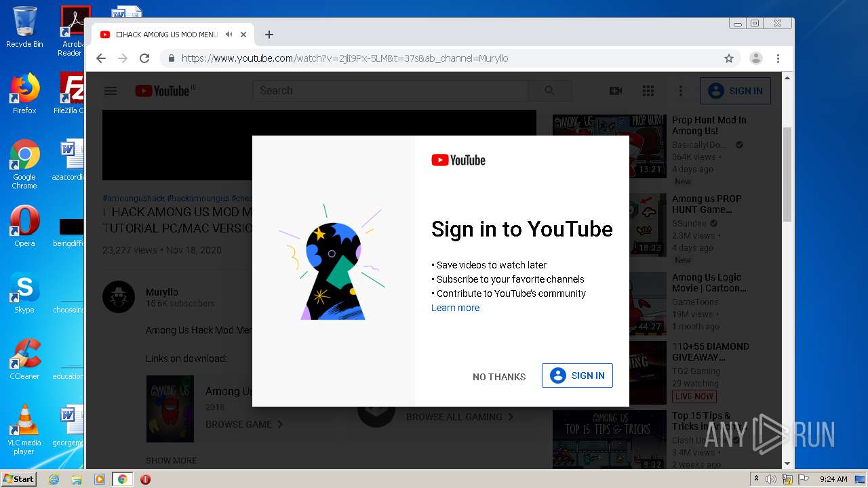Click page scrollbar down arrow
The image size is (868, 488).
[x=787, y=464]
